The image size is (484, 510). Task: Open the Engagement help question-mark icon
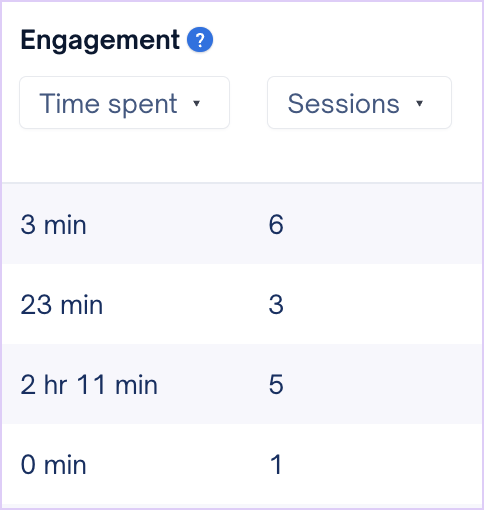[200, 40]
